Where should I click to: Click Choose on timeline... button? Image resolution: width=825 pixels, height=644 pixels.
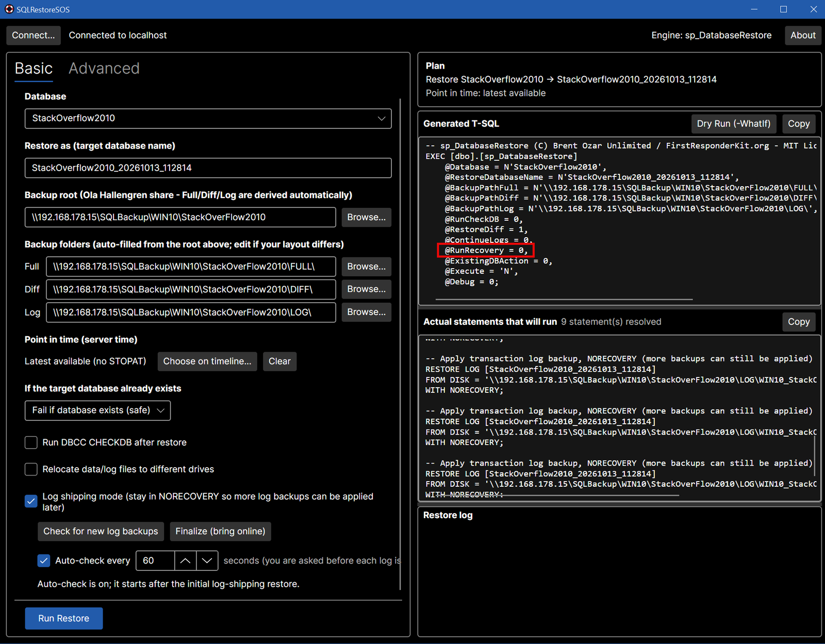(x=207, y=361)
